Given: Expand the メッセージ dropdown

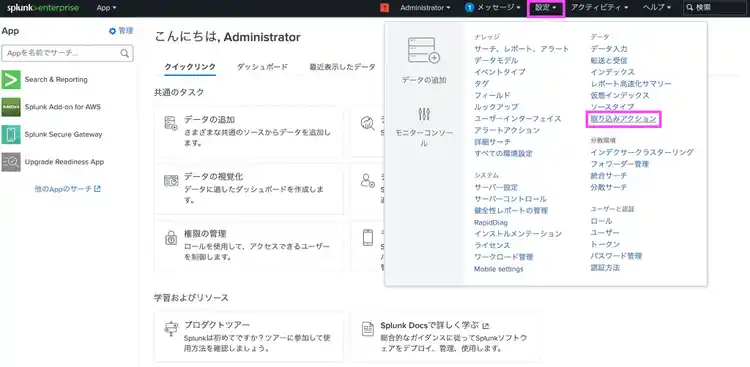Looking at the screenshot, I should (x=499, y=8).
